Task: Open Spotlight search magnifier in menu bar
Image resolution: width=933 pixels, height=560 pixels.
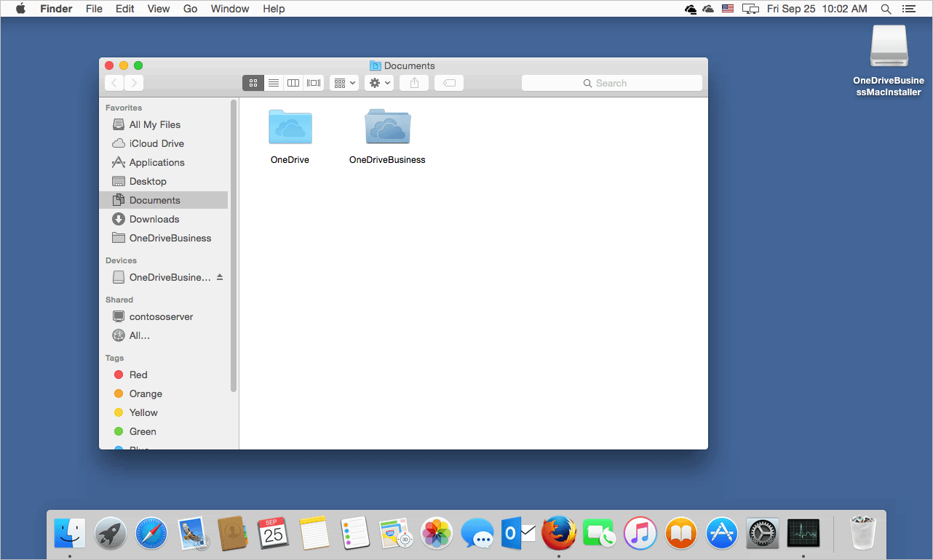Action: pos(886,9)
